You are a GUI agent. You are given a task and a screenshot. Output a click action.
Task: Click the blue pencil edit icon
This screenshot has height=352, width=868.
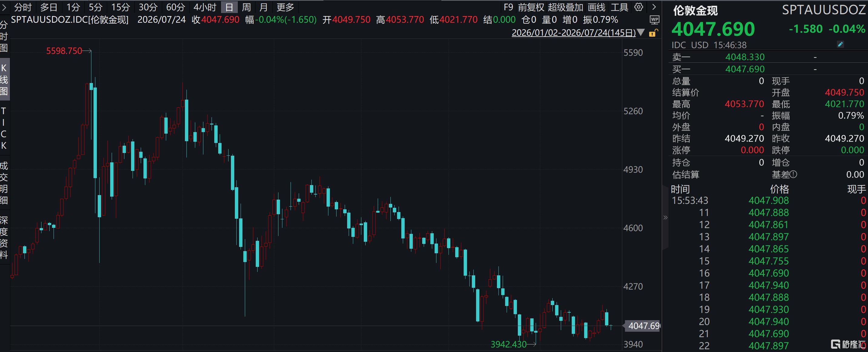[x=840, y=45]
